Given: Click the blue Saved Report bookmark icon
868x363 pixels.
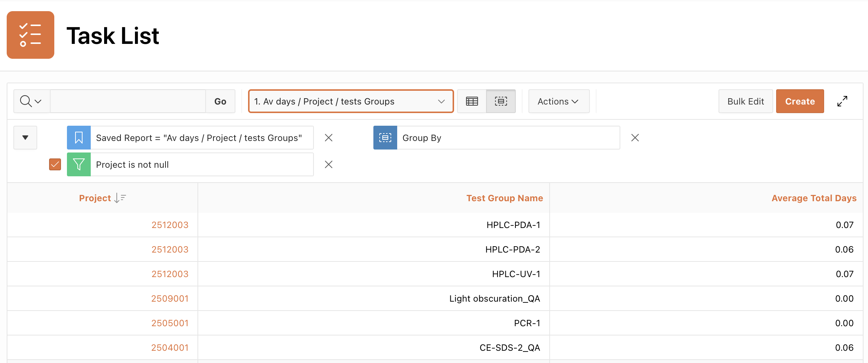Looking at the screenshot, I should (79, 138).
